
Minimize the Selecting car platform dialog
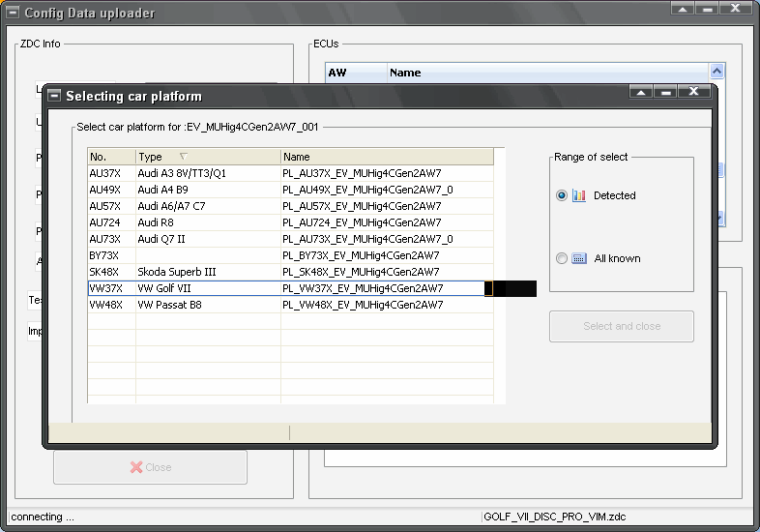coord(665,92)
